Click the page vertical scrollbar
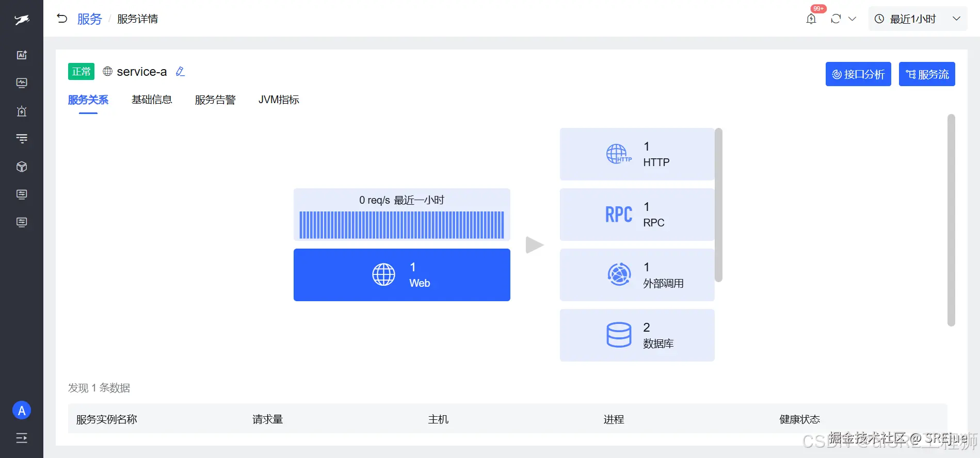 952,220
